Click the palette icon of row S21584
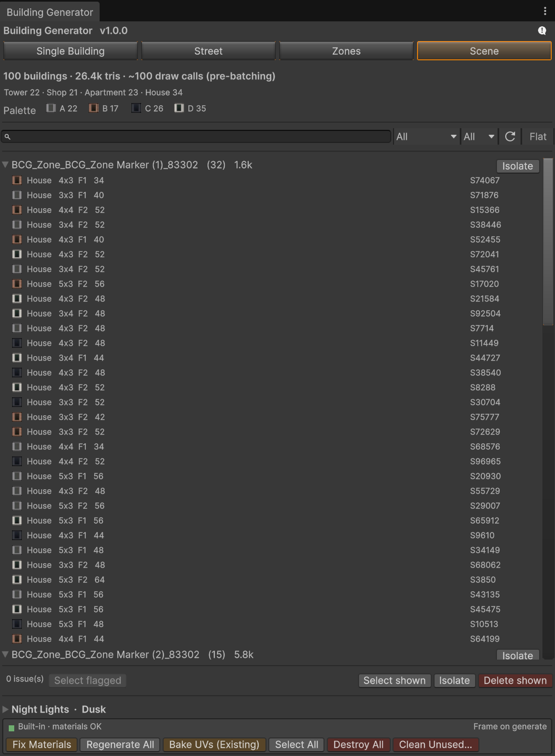Screen dimensions: 555x756 [17, 299]
